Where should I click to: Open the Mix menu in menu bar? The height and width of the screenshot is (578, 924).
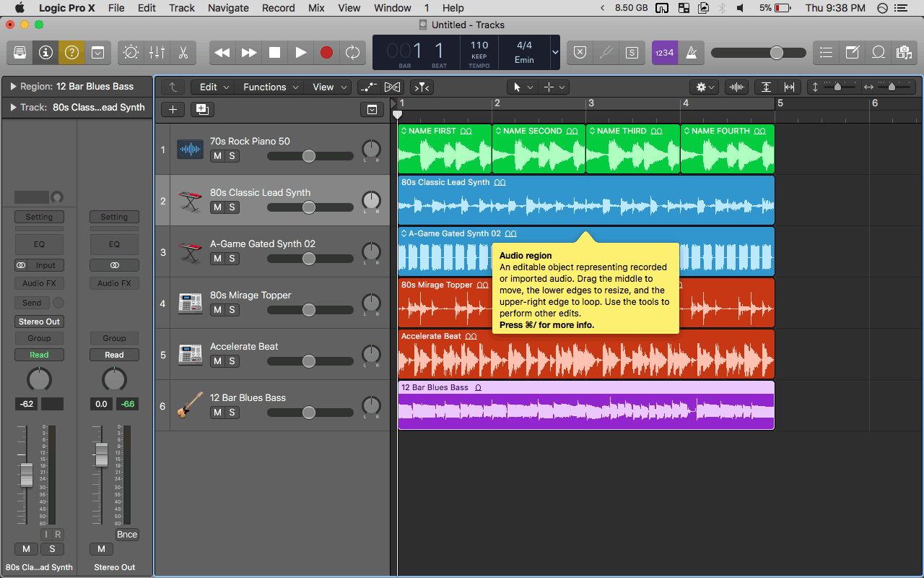[x=316, y=8]
